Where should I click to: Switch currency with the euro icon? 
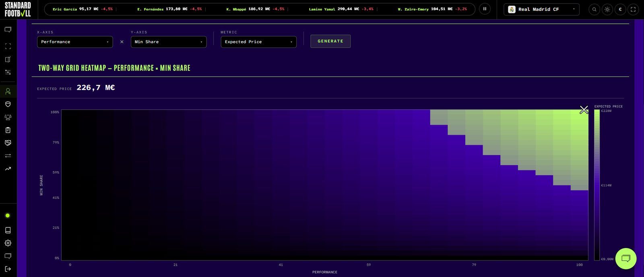620,9
